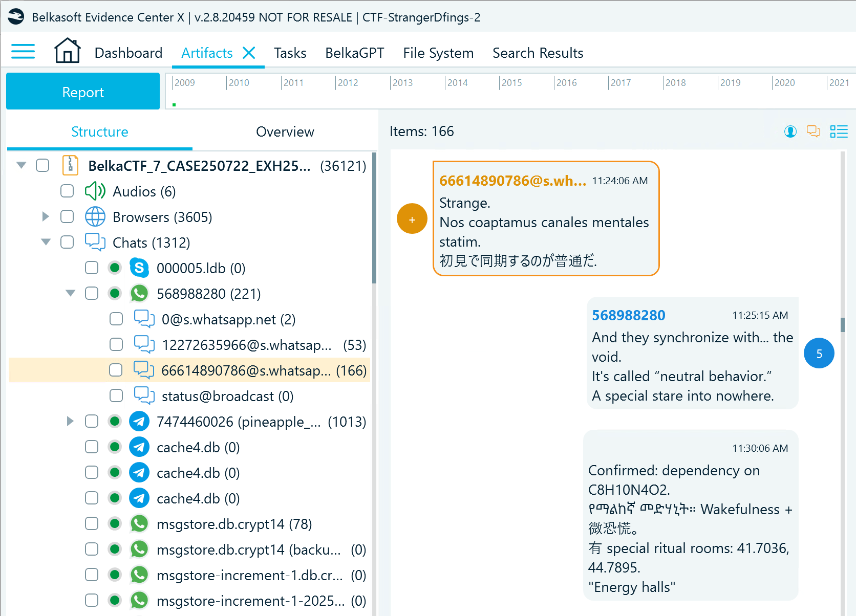Select the 'Confirmed: dependency on C8H10N4O2' message
Screen dimensions: 856x616
click(x=691, y=515)
